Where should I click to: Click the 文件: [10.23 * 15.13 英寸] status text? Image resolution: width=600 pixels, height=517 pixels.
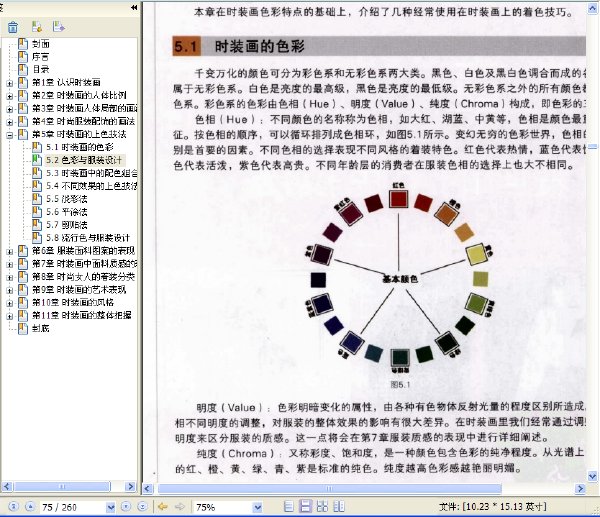(493, 507)
